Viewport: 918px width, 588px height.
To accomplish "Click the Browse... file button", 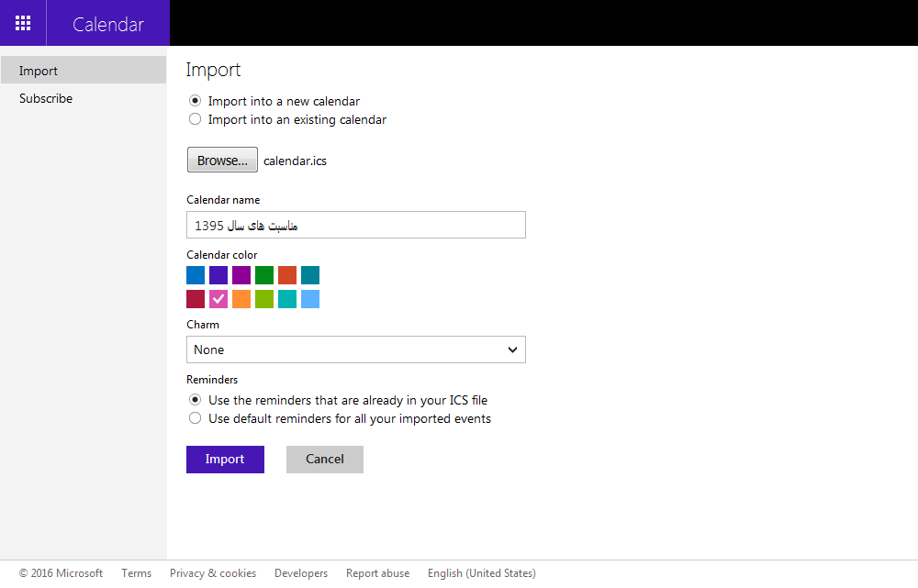I will click(222, 160).
